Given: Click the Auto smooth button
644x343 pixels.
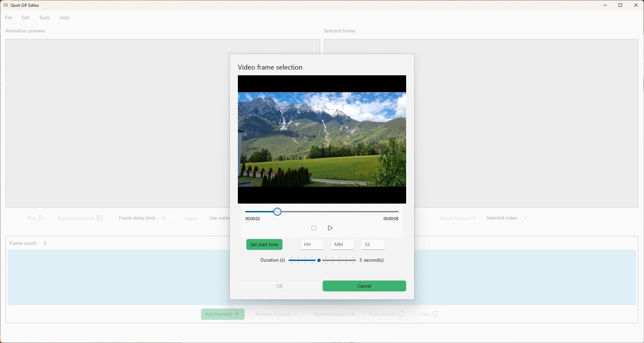Looking at the screenshot, I should 387,314.
